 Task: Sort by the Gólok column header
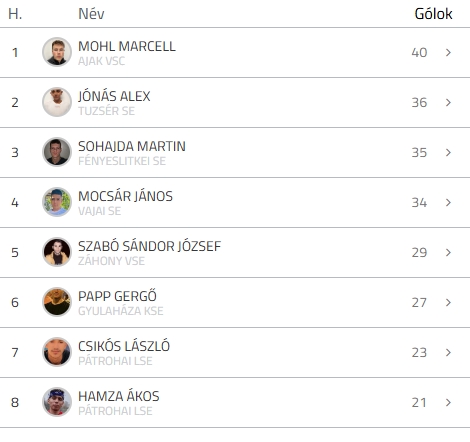pos(433,14)
